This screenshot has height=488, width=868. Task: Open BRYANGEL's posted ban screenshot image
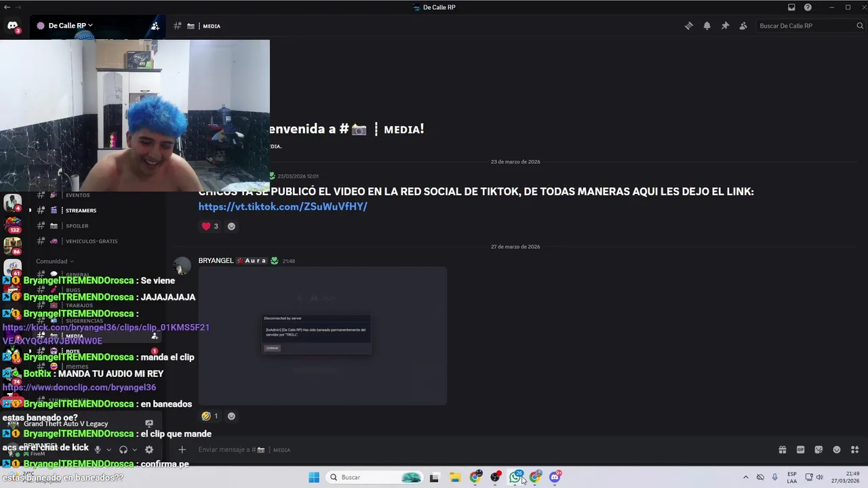[x=323, y=335]
